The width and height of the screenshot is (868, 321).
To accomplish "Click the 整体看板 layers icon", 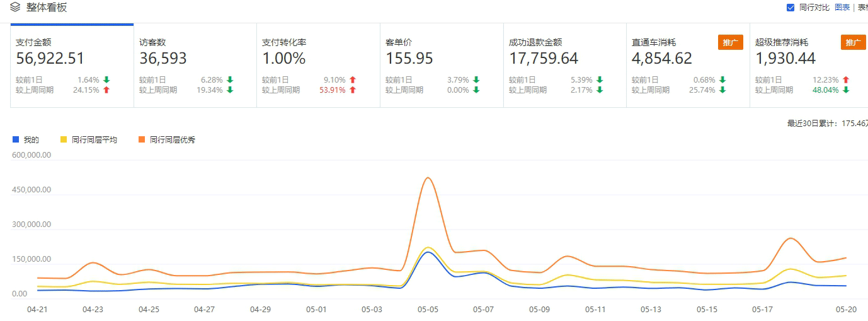I will point(15,8).
